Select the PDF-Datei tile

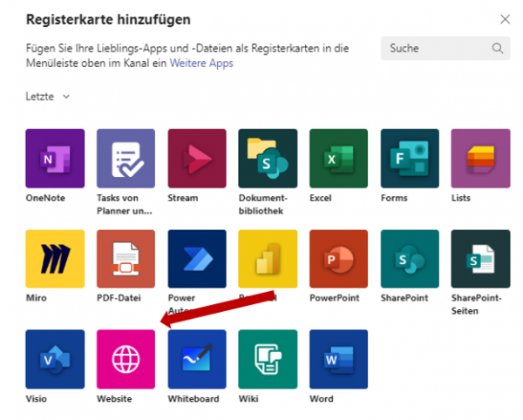pyautogui.click(x=126, y=259)
